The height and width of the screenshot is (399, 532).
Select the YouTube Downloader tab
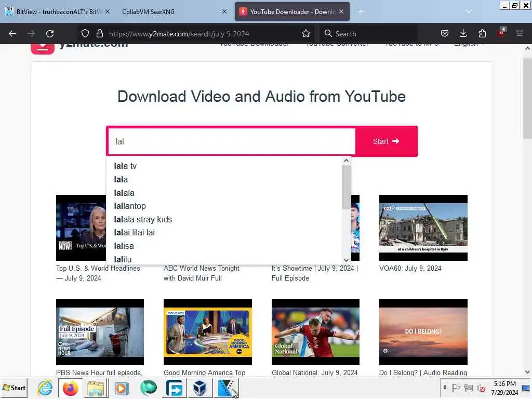(x=292, y=11)
